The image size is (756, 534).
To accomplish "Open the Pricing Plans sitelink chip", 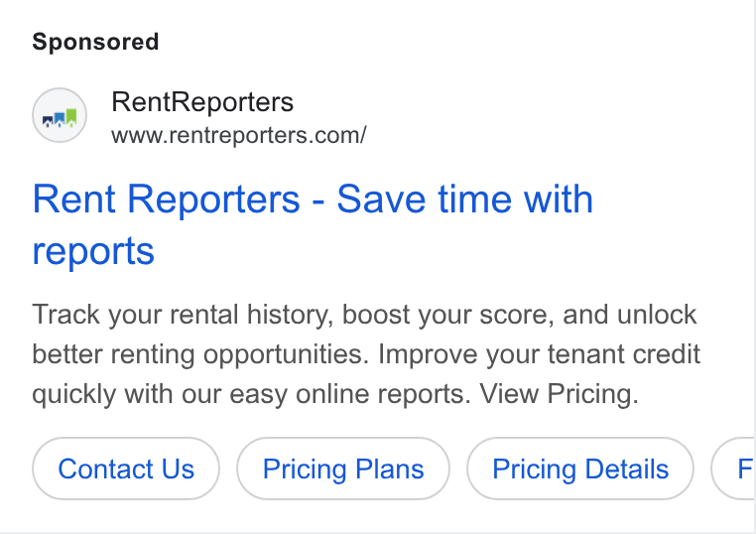I will click(343, 468).
